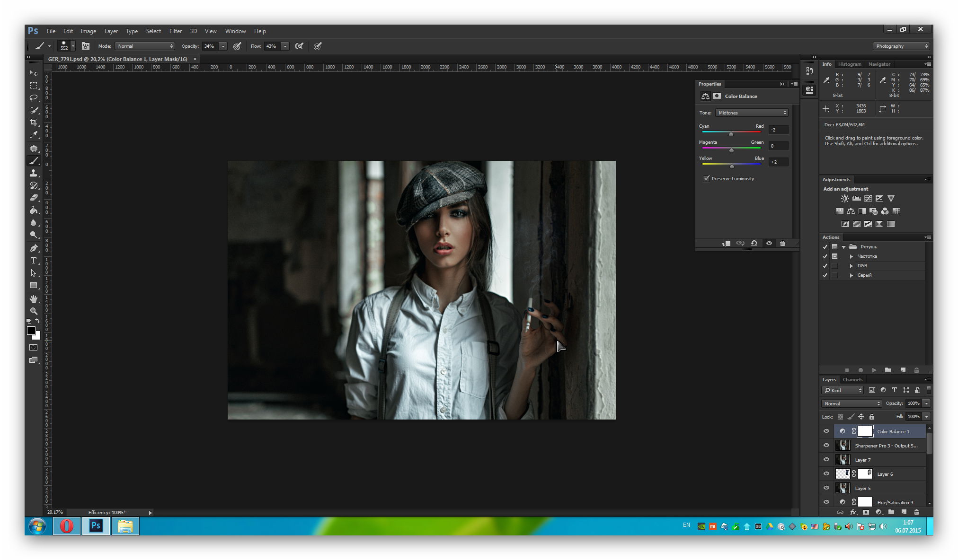Hide the Color Balance 1 layer
The image size is (958, 560).
[826, 431]
